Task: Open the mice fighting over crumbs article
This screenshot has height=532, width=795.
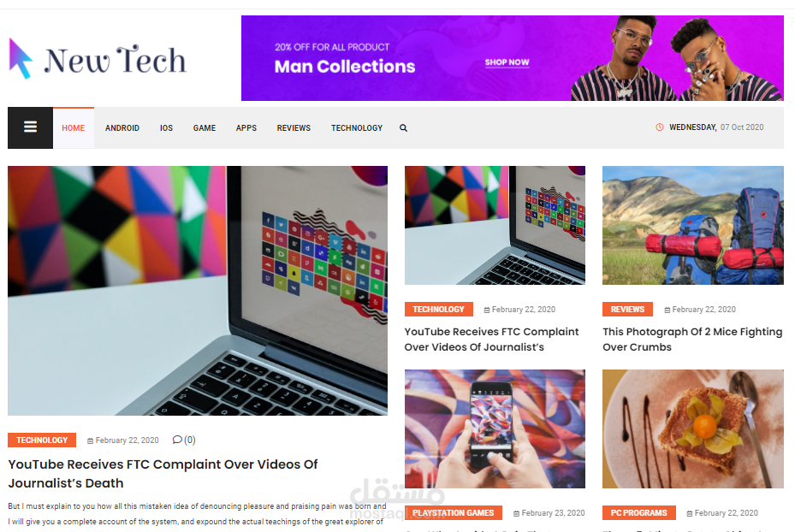Action: (x=692, y=339)
